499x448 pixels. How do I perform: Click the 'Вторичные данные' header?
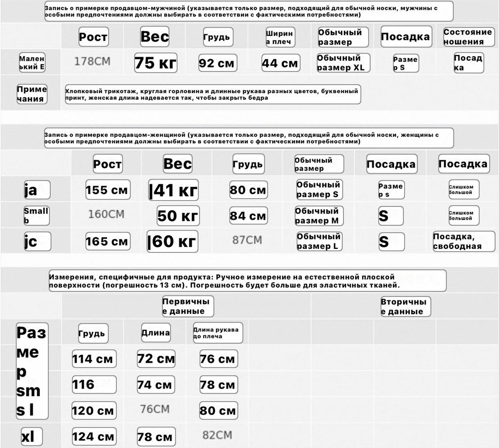405,306
